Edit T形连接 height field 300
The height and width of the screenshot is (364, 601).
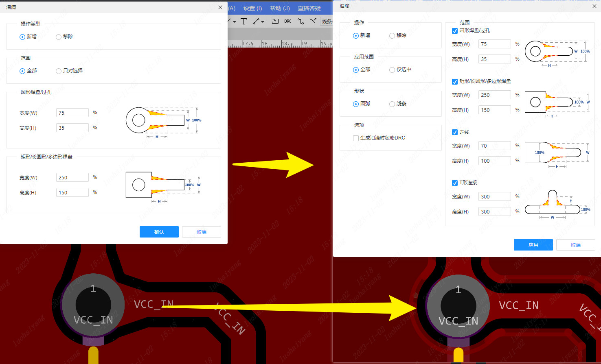coord(495,211)
